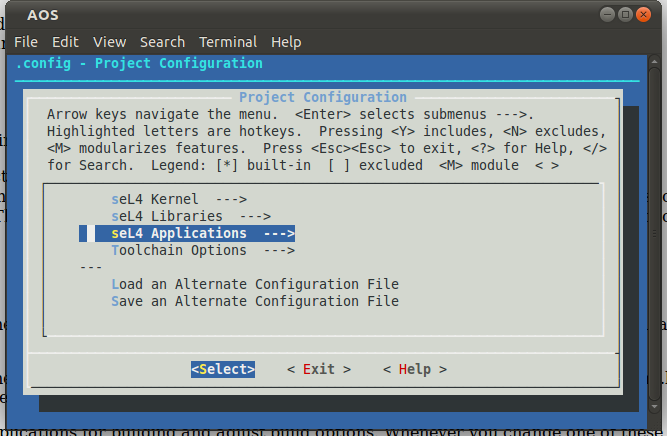
Task: Click the <Select> button
Action: 223,369
